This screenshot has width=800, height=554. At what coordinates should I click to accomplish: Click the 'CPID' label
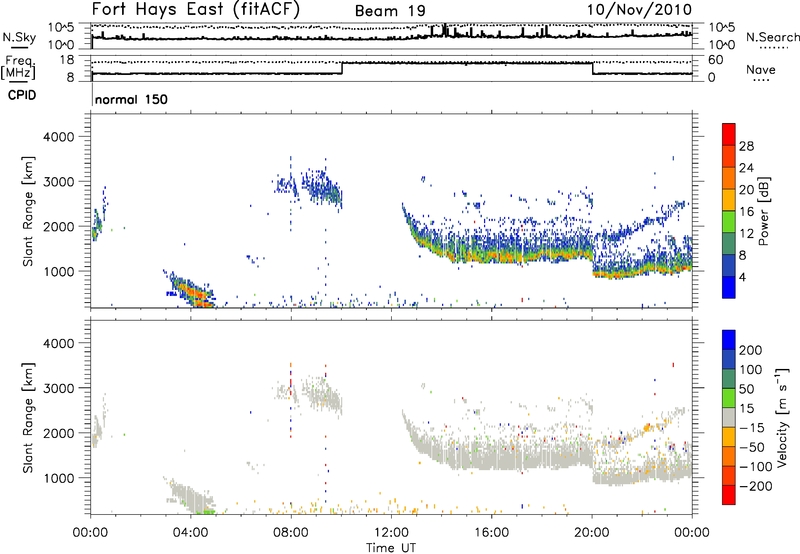(x=22, y=95)
